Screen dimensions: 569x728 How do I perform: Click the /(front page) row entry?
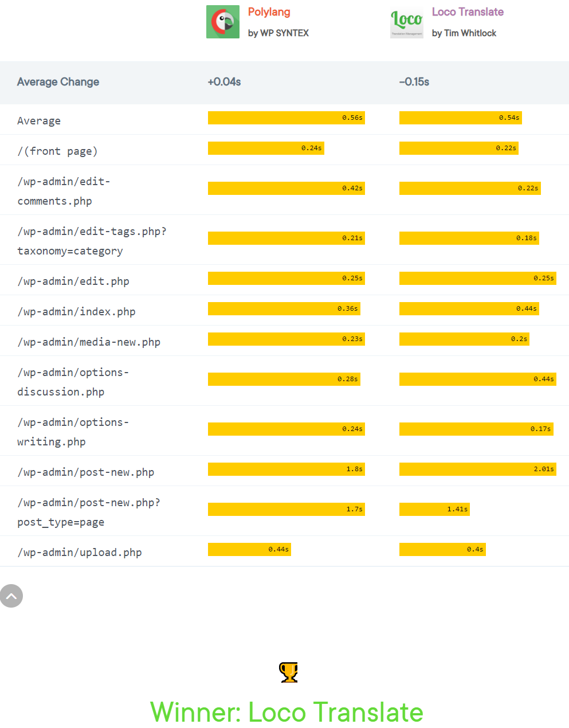(x=57, y=151)
